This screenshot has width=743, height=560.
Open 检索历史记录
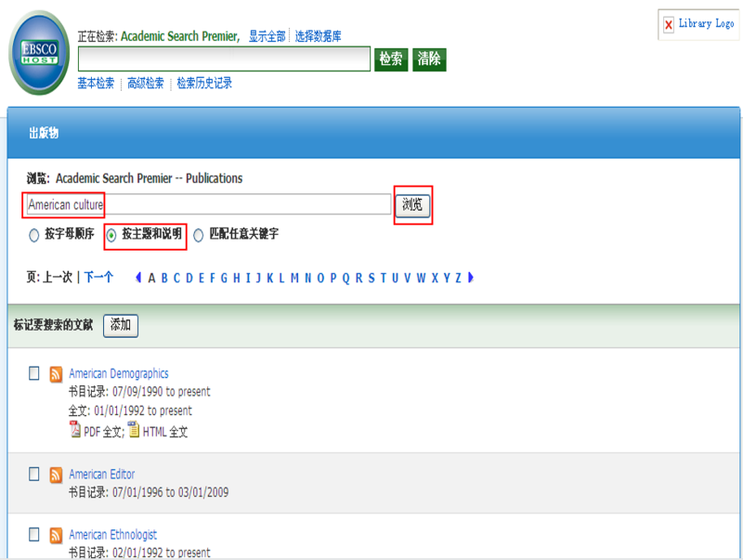click(204, 84)
